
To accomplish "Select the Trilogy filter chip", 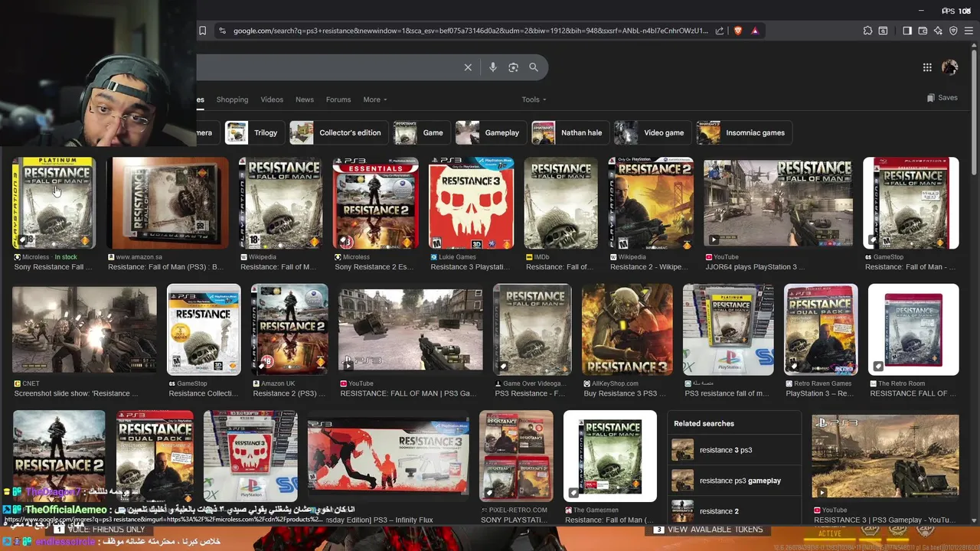I will click(255, 132).
